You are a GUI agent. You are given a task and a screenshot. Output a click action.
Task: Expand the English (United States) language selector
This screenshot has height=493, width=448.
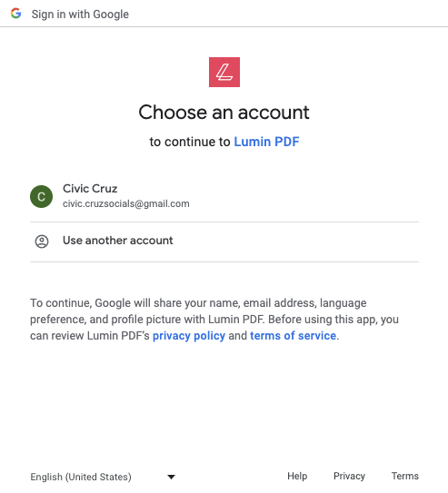coord(103,477)
